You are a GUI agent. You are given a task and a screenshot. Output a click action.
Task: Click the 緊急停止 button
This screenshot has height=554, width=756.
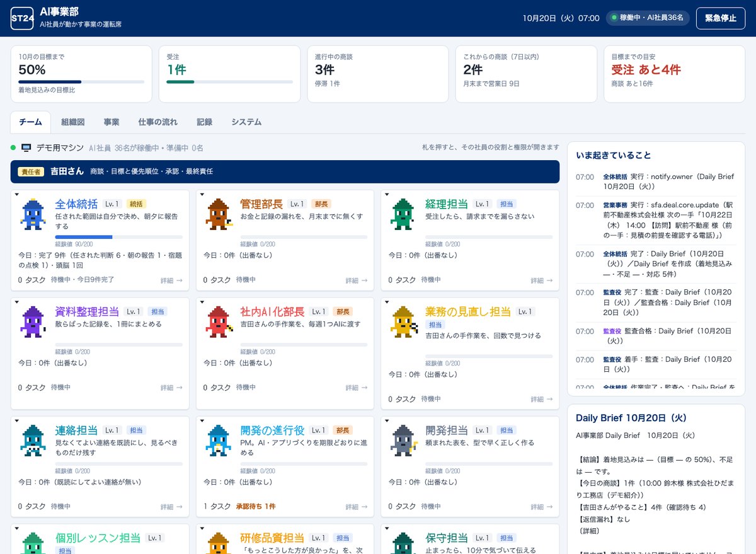point(721,18)
